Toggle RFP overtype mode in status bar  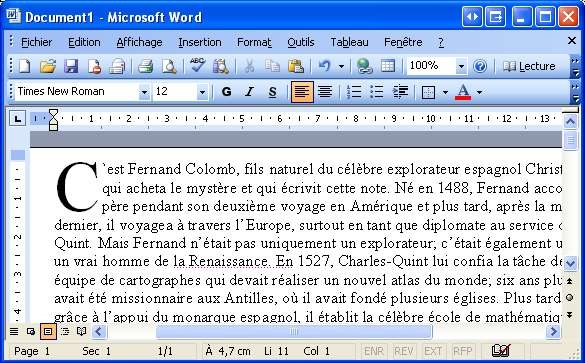[x=463, y=351]
